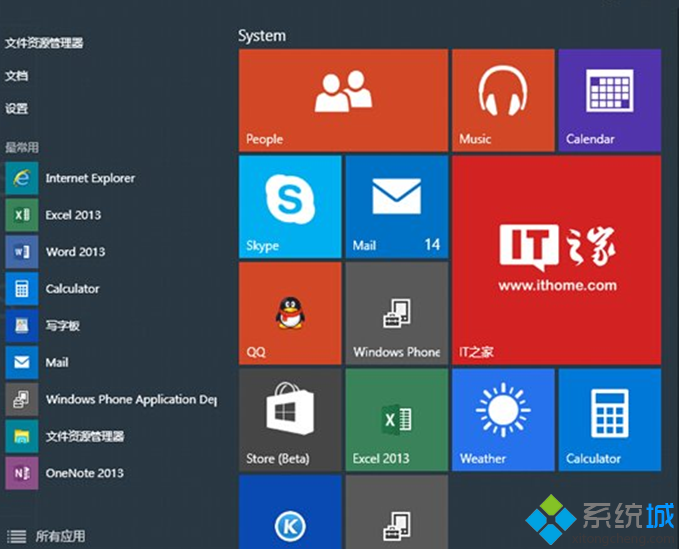Viewport: 679px width, 549px height.
Task: Select Word 2013 in most used list
Action: click(75, 252)
